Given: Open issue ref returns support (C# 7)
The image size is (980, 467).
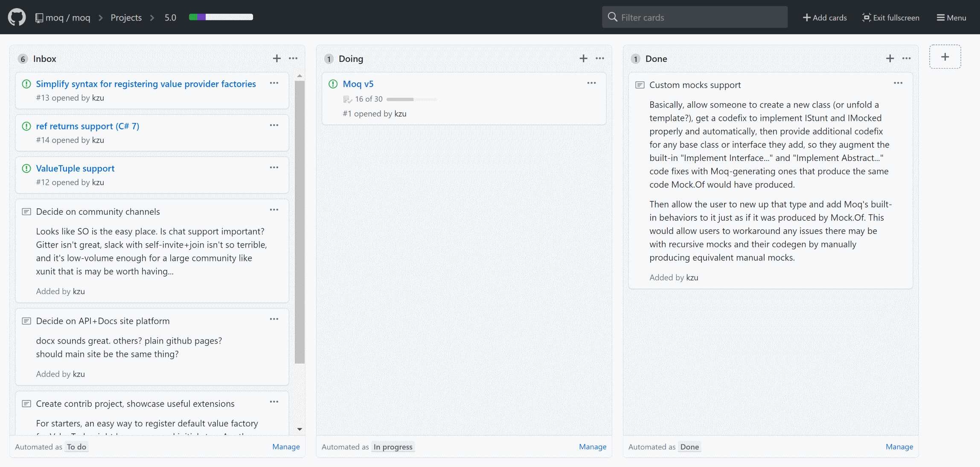Looking at the screenshot, I should coord(87,126).
